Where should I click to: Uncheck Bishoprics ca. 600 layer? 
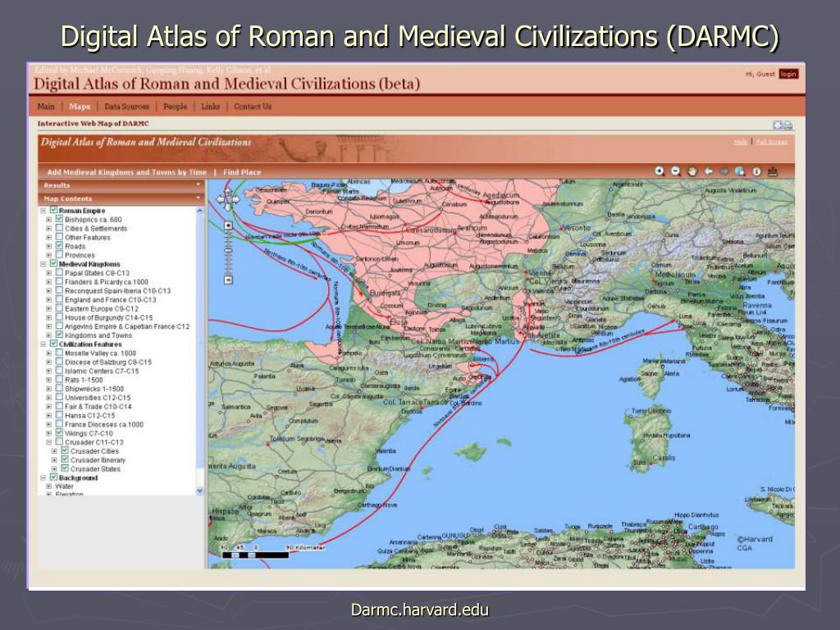pyautogui.click(x=59, y=219)
